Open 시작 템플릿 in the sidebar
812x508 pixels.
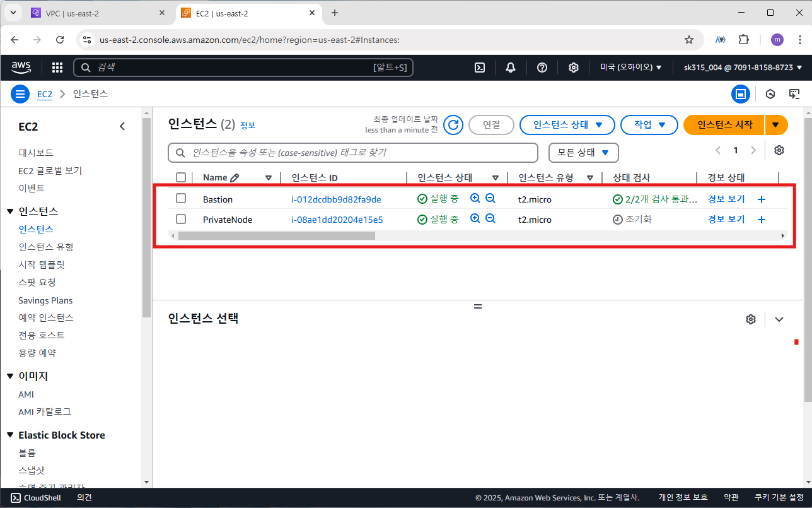pyautogui.click(x=42, y=264)
